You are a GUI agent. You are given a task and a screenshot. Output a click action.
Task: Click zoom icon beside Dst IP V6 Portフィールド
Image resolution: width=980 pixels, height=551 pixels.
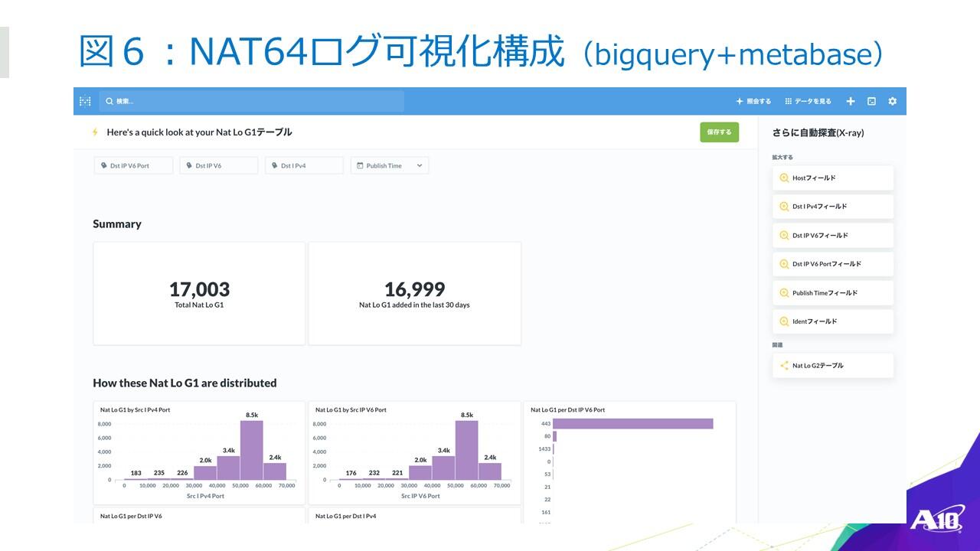784,264
